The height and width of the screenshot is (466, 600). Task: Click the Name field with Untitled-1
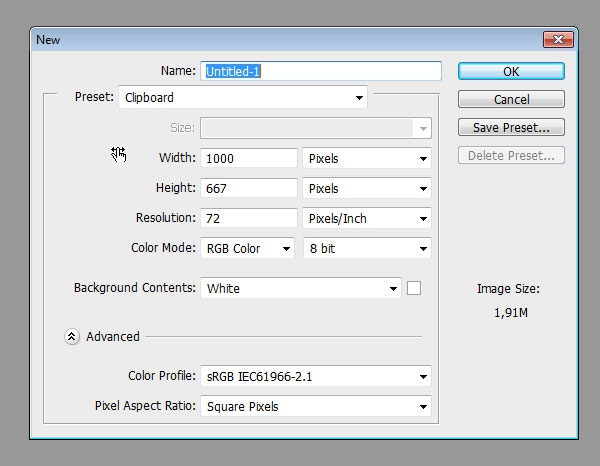tap(321, 71)
